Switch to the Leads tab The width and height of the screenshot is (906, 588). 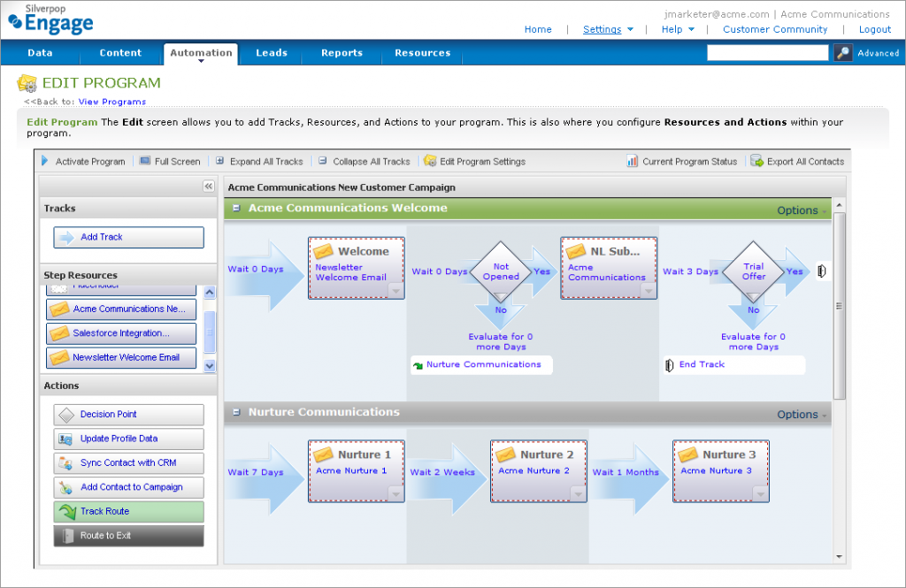click(x=272, y=53)
